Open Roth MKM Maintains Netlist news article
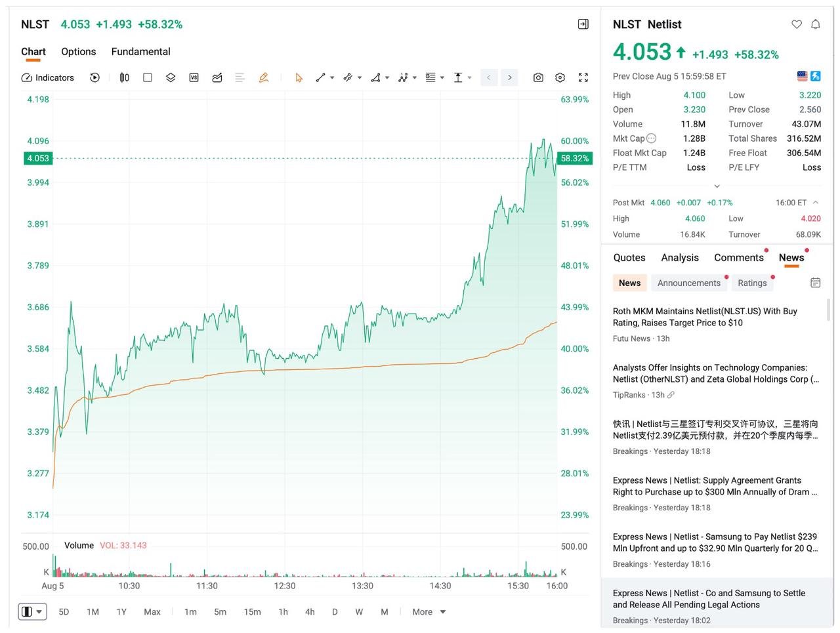This screenshot has height=633, width=840. click(x=715, y=325)
